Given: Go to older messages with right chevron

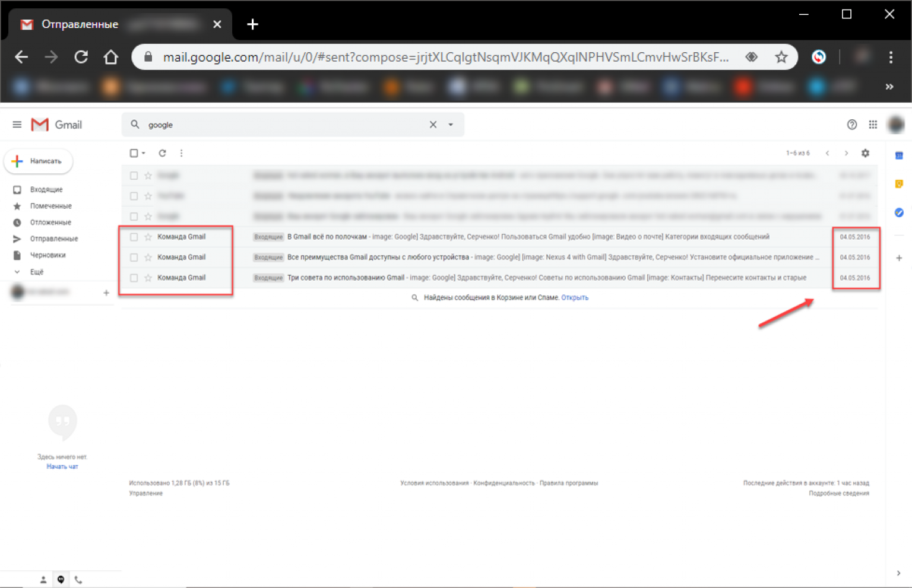Looking at the screenshot, I should pos(846,153).
